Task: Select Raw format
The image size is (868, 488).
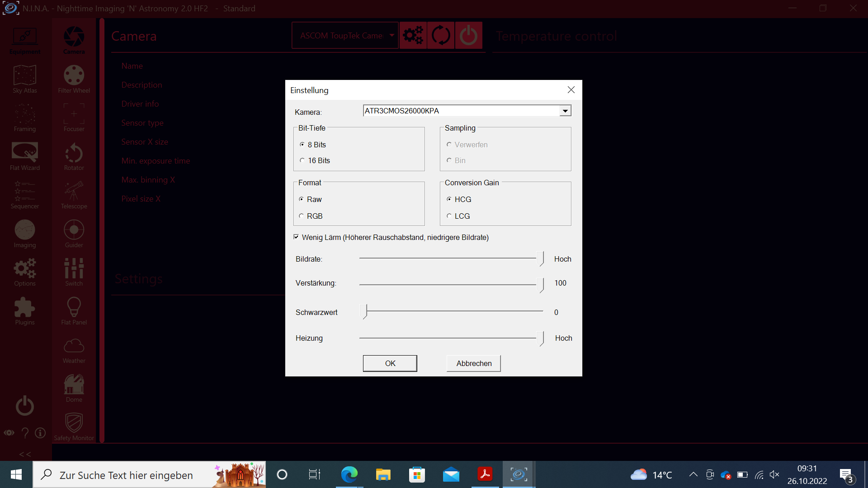Action: click(310, 199)
